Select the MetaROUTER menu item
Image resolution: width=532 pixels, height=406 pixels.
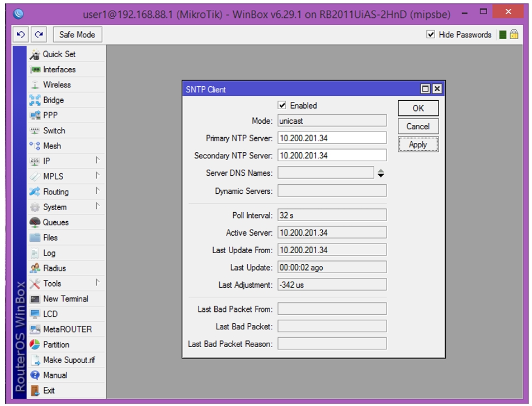(x=67, y=329)
